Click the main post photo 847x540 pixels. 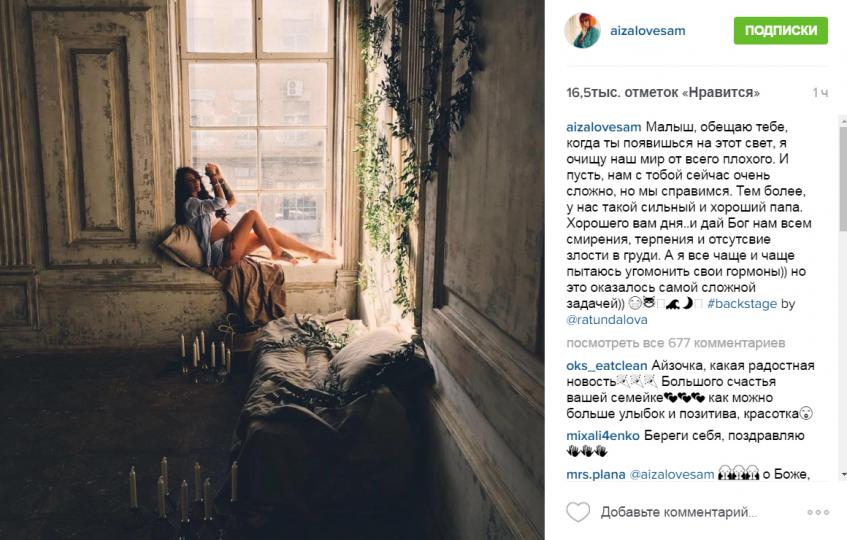point(272,270)
